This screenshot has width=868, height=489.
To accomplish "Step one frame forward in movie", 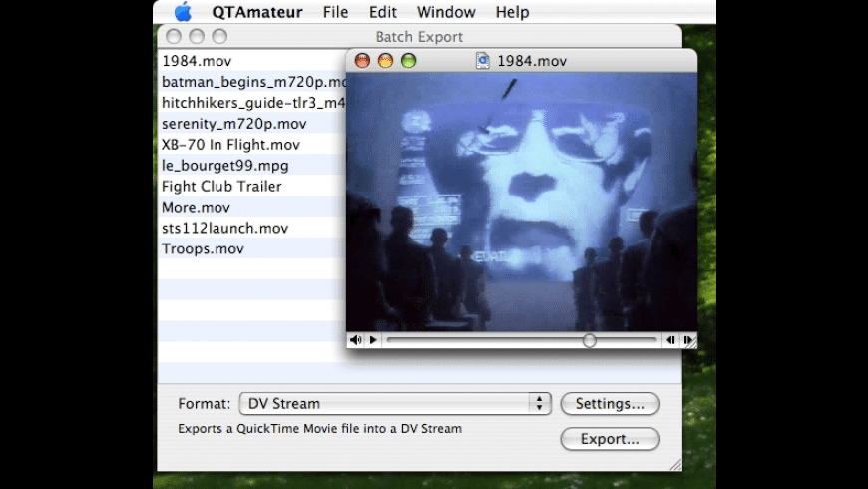I will pyautogui.click(x=687, y=340).
